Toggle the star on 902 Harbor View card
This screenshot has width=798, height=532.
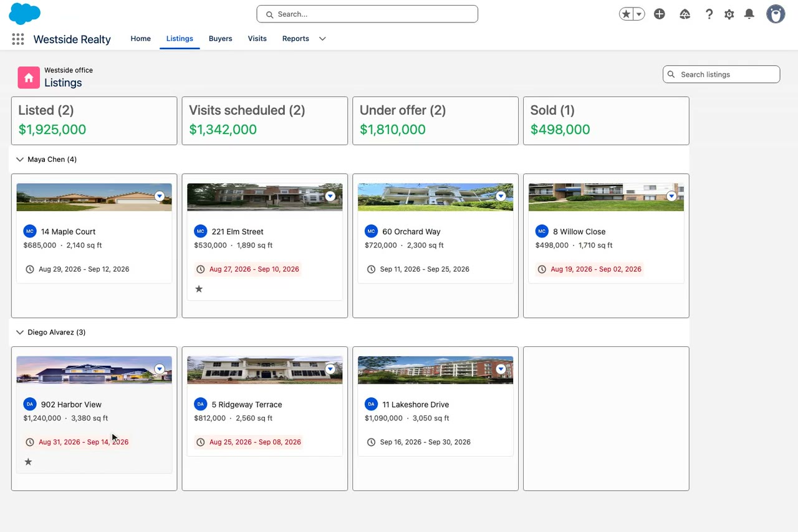28,462
